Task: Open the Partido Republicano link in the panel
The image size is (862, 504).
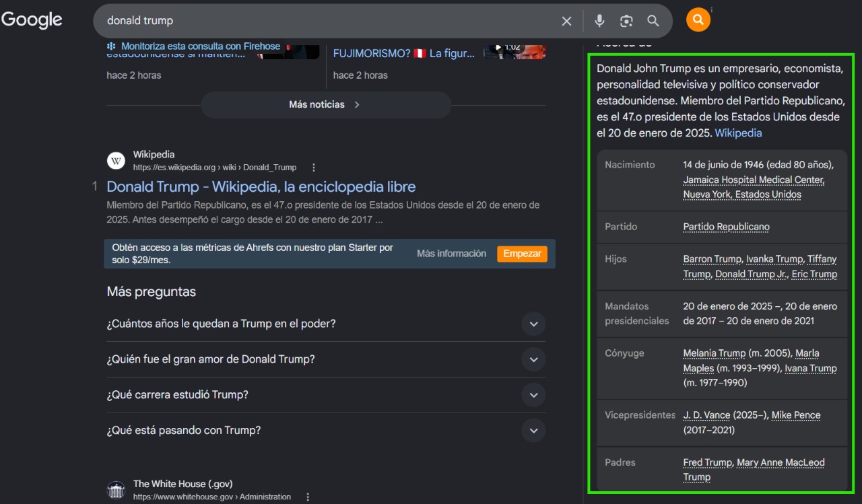Action: pyautogui.click(x=726, y=227)
